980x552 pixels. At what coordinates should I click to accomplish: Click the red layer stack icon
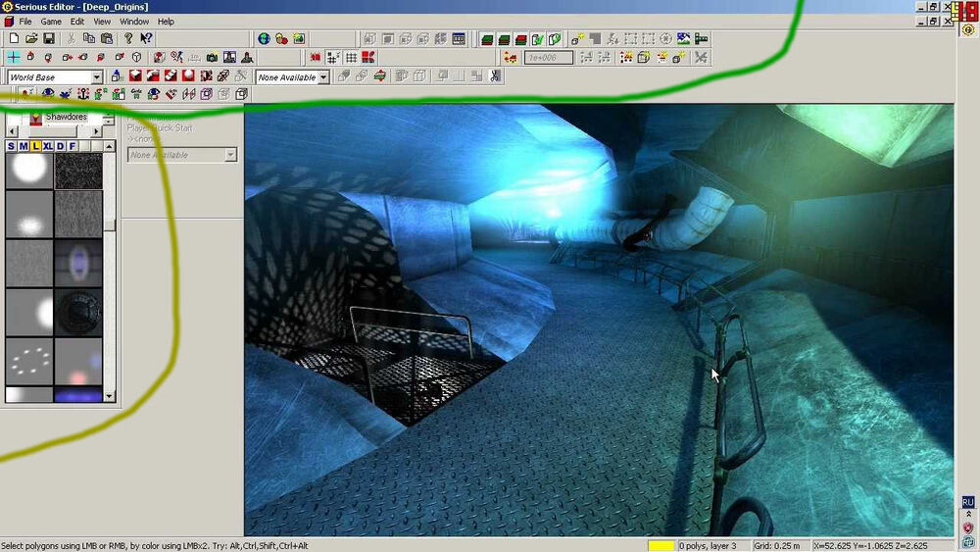tap(520, 39)
